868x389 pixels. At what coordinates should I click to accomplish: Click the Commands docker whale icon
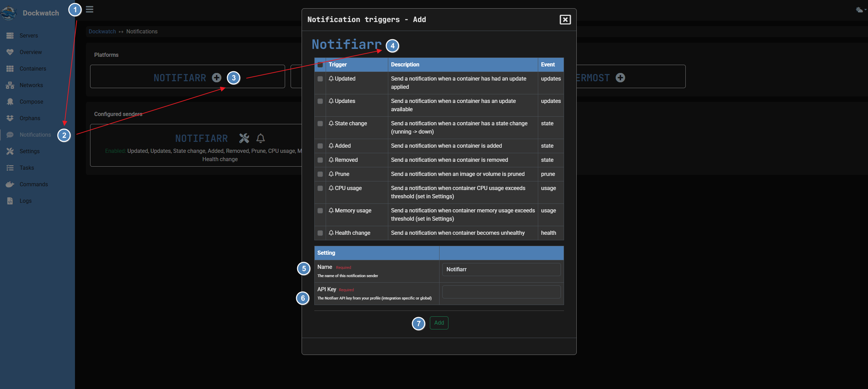10,184
